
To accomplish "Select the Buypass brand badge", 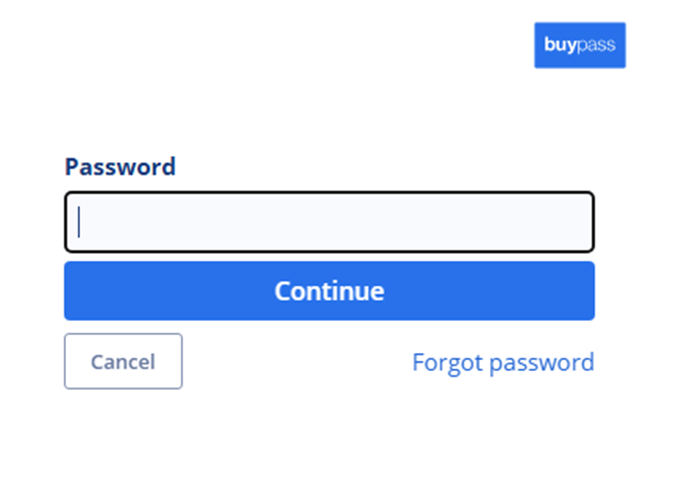I will pos(579,45).
